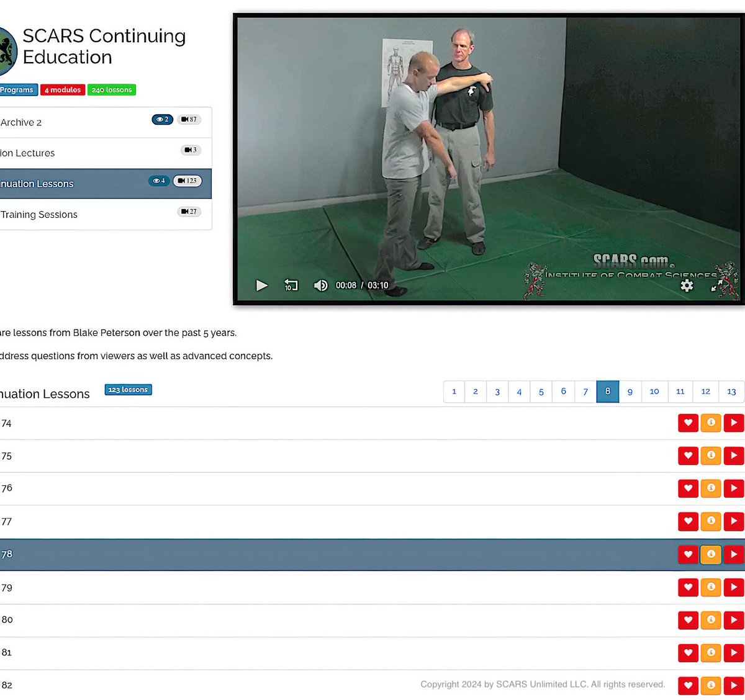Select the Continuation Lessons module
This screenshot has width=745, height=700.
point(106,184)
